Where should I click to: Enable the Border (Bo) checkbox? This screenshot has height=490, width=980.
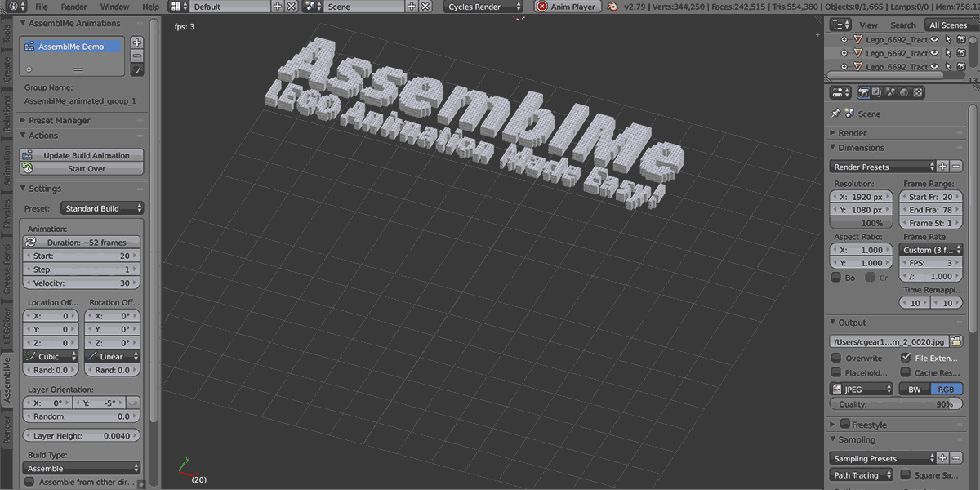click(x=836, y=278)
